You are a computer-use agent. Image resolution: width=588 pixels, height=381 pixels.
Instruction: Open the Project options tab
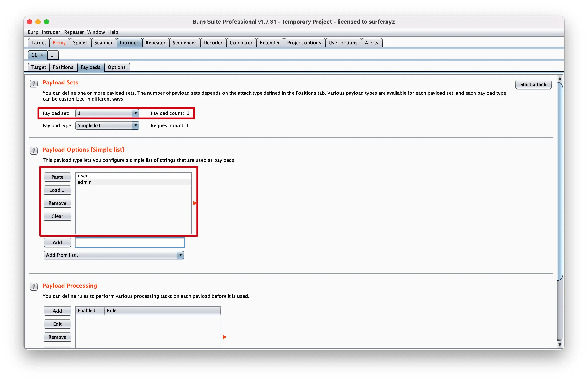(x=304, y=43)
